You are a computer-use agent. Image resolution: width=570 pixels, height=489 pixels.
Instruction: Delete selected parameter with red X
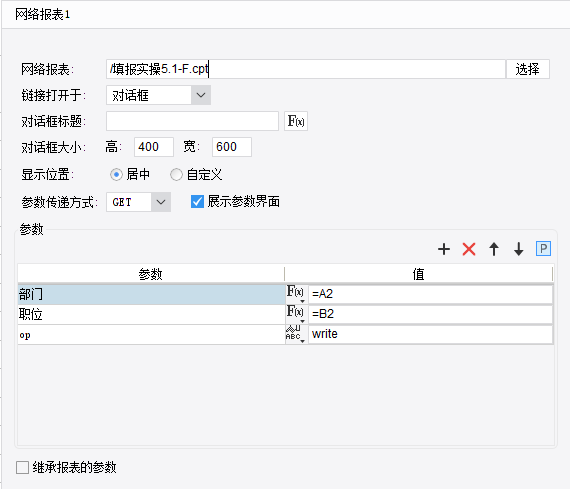coord(469,249)
